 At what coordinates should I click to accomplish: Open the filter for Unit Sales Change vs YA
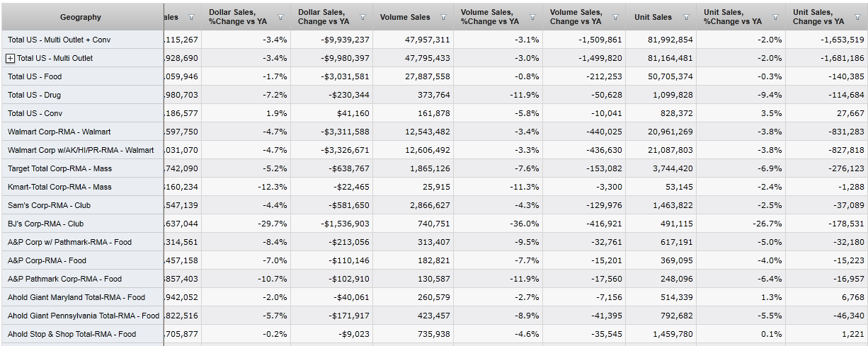(858, 17)
